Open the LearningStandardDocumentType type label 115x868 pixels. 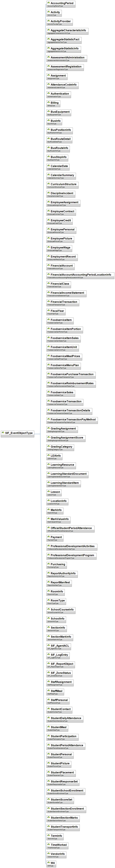coord(59,477)
